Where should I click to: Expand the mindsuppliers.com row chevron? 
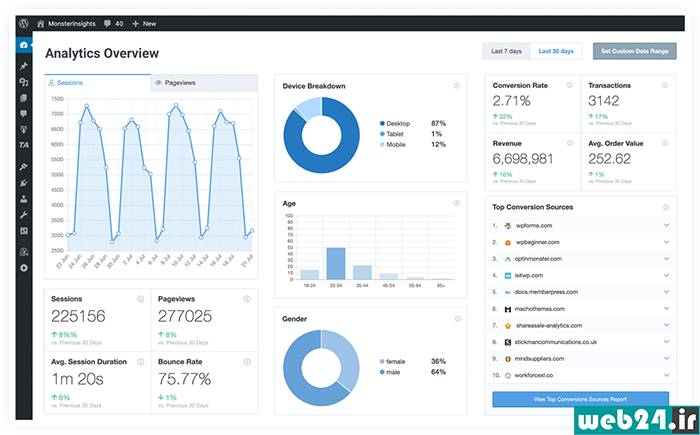click(666, 359)
